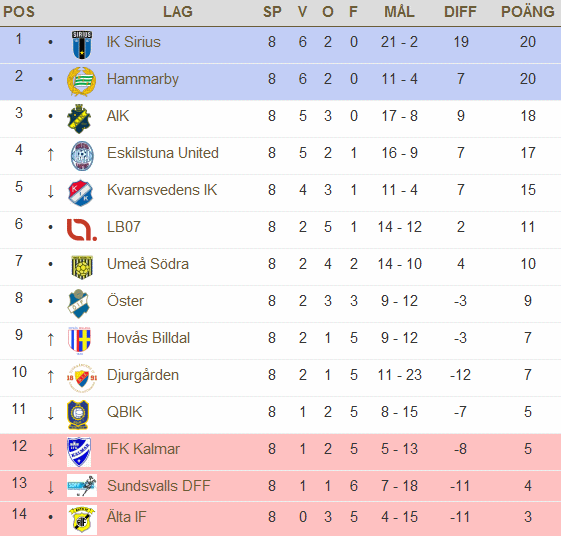
Task: Open the Öster team link
Action: (125, 301)
